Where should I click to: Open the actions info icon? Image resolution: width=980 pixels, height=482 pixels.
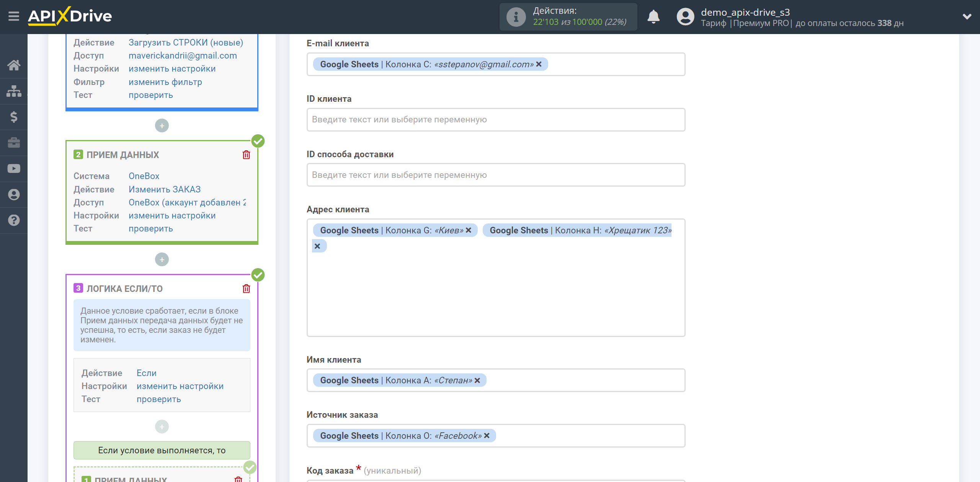point(516,17)
